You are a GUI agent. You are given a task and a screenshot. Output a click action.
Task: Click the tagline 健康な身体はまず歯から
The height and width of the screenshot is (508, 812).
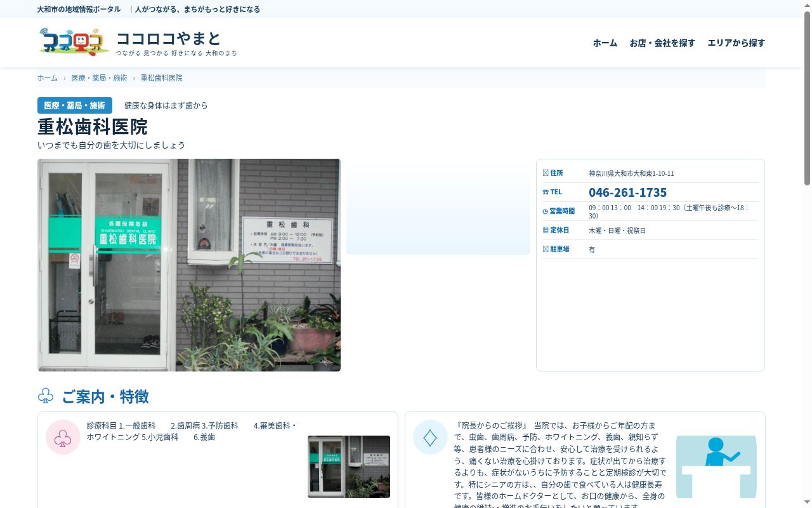click(x=166, y=105)
